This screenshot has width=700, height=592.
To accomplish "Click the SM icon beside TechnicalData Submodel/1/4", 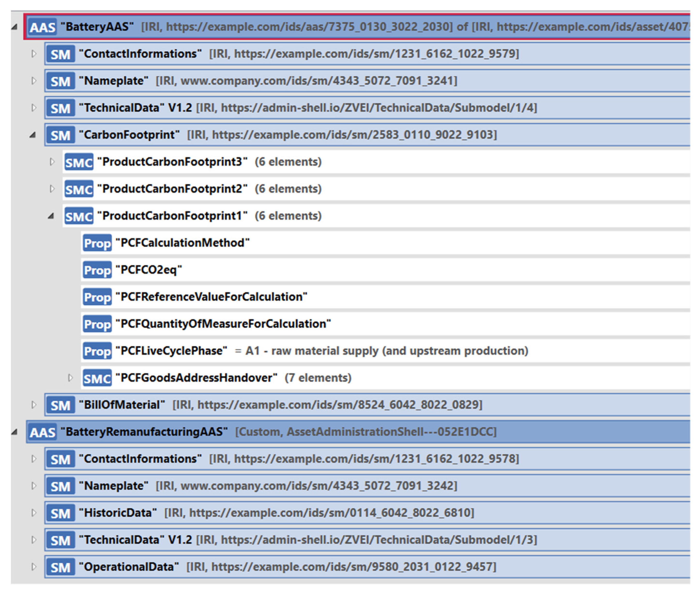I will 60,108.
